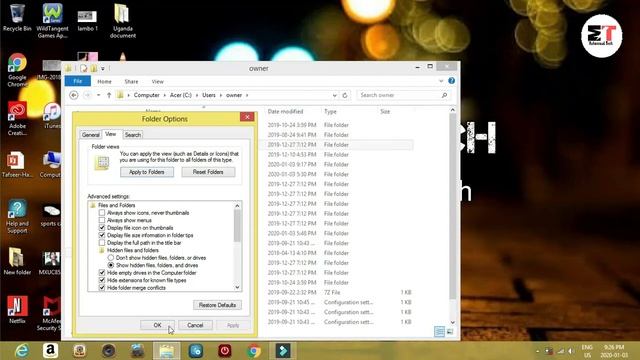Image resolution: width=640 pixels, height=360 pixels.
Task: Click the search magnifier in Explorer
Action: pos(444,95)
